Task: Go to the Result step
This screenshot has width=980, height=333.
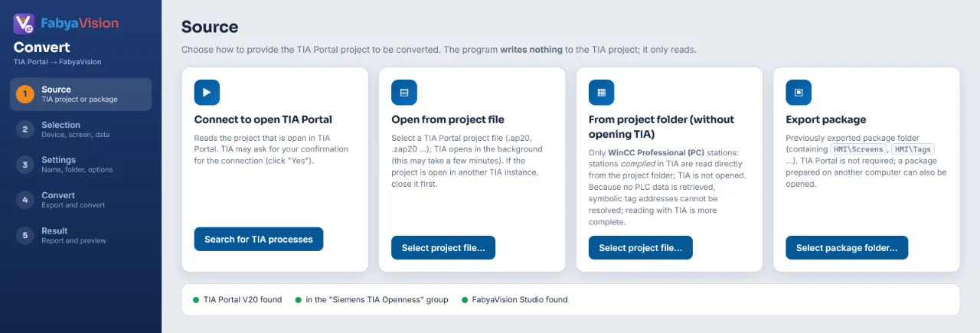Action: 80,235
